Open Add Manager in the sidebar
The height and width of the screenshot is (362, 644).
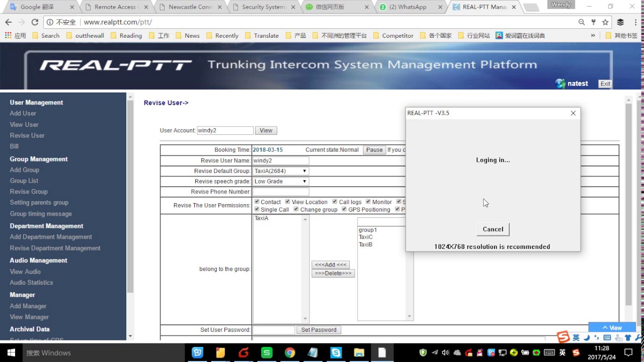28,306
